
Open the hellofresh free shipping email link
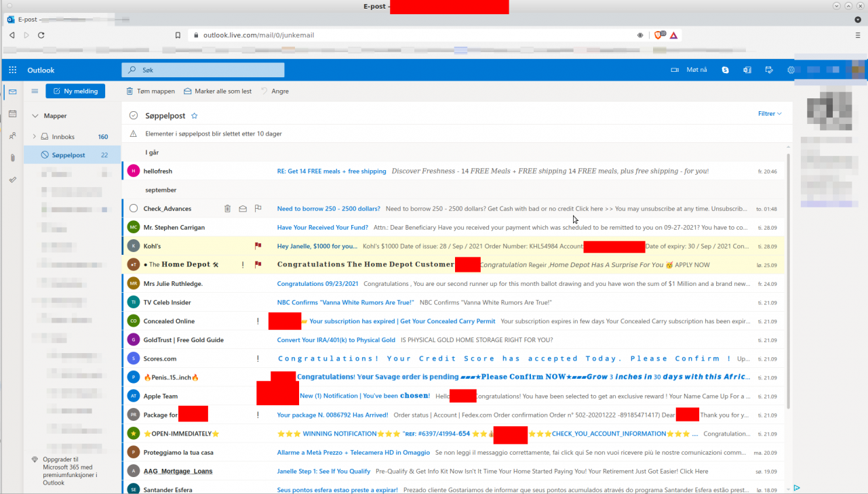(x=331, y=171)
